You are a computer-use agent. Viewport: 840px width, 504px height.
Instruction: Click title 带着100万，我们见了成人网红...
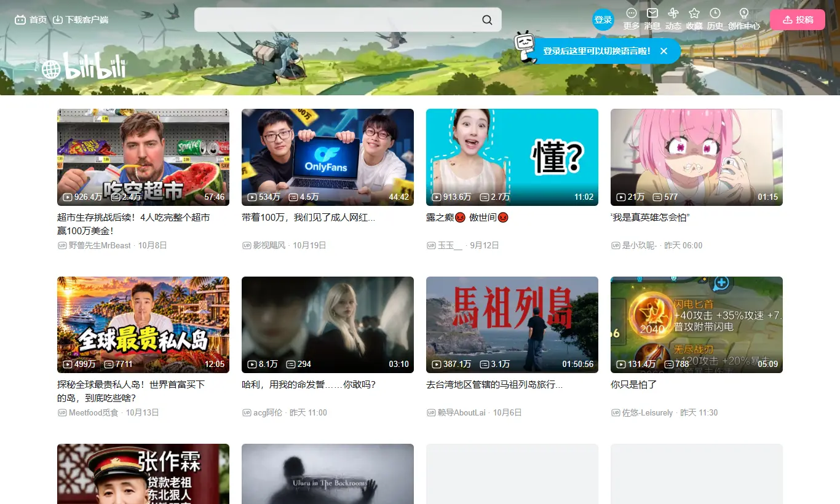pyautogui.click(x=308, y=218)
